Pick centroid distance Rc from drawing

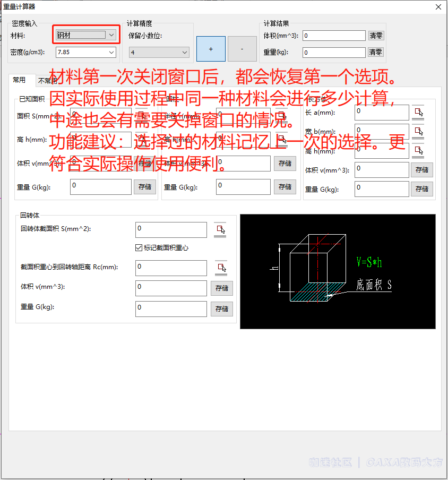pyautogui.click(x=221, y=268)
